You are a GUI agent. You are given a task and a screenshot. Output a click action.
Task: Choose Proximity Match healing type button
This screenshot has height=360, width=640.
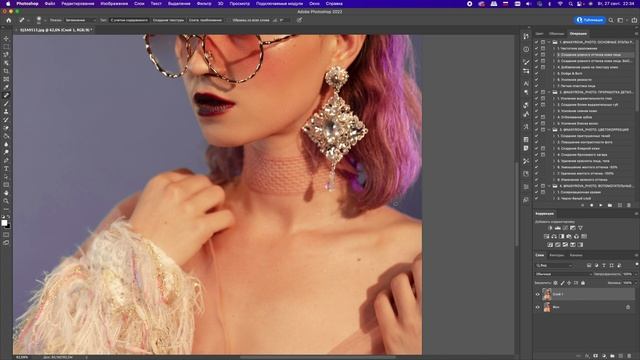205,20
